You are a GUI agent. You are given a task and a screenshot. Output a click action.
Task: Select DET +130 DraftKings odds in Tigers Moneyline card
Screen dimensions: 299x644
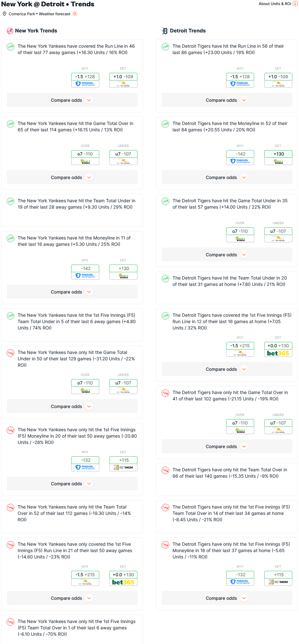(x=278, y=157)
